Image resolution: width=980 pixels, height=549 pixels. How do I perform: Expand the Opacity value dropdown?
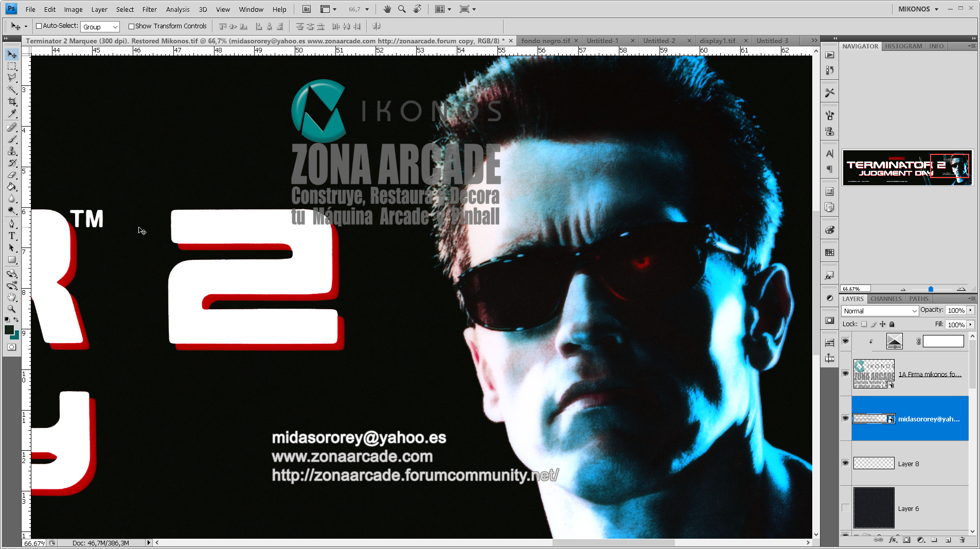pos(971,310)
